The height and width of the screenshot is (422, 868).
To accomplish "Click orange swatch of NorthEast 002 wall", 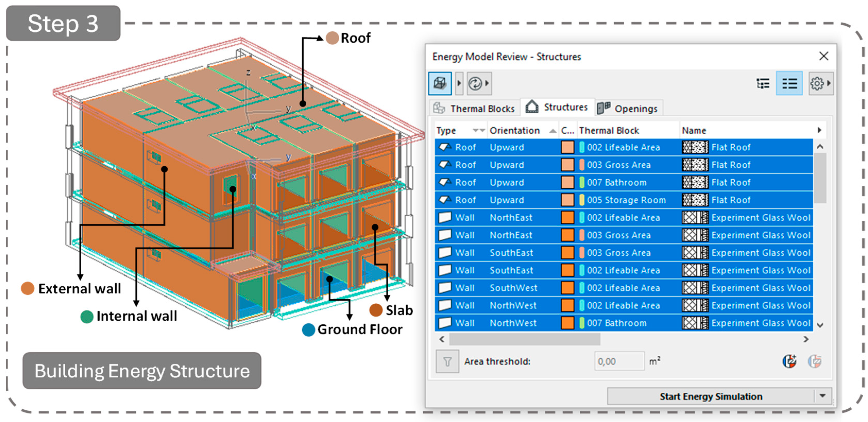I will click(x=568, y=218).
